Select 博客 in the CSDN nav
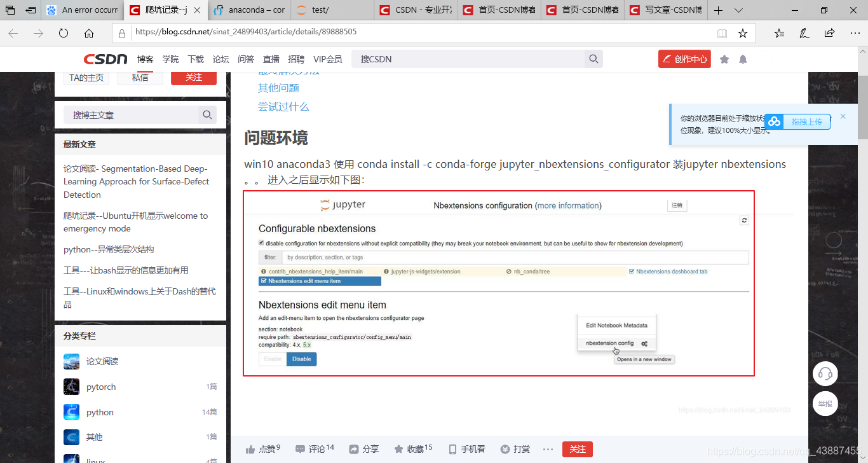The width and height of the screenshot is (868, 463). pyautogui.click(x=146, y=59)
